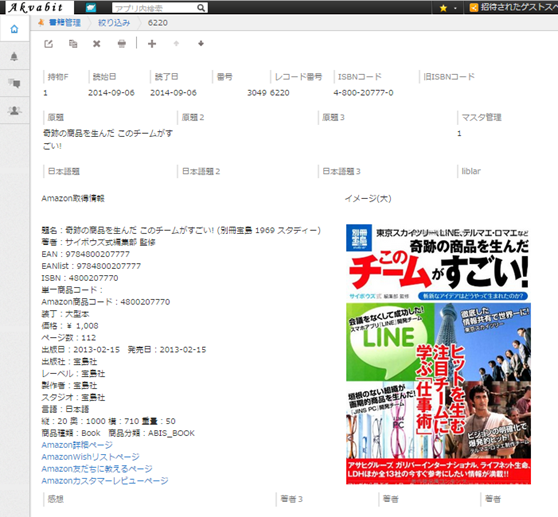Click the 読了日 value 2014-09-06
Image resolution: width=558 pixels, height=517 pixels.
click(173, 93)
